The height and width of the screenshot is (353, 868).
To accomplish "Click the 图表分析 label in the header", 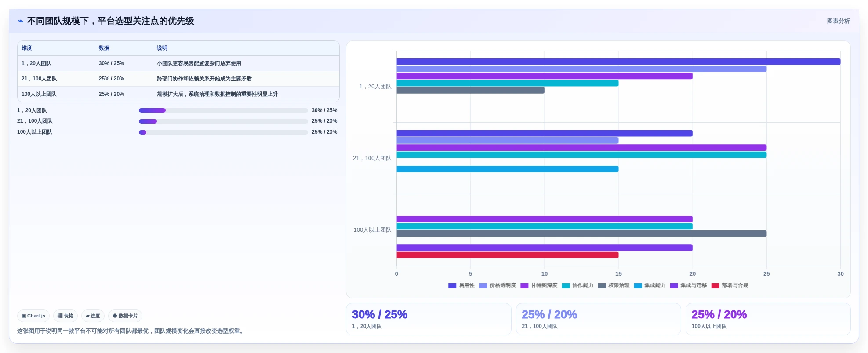I will 838,21.
